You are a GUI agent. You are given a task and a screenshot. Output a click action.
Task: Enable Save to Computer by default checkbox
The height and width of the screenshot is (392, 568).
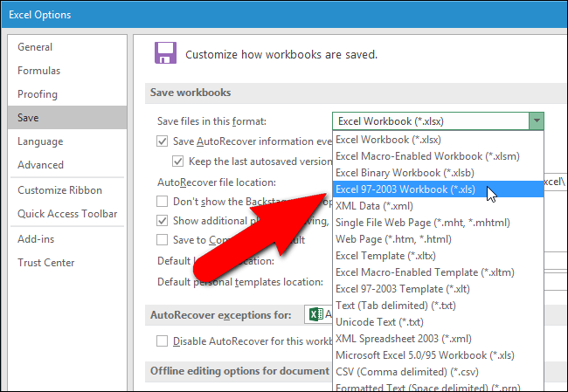162,239
